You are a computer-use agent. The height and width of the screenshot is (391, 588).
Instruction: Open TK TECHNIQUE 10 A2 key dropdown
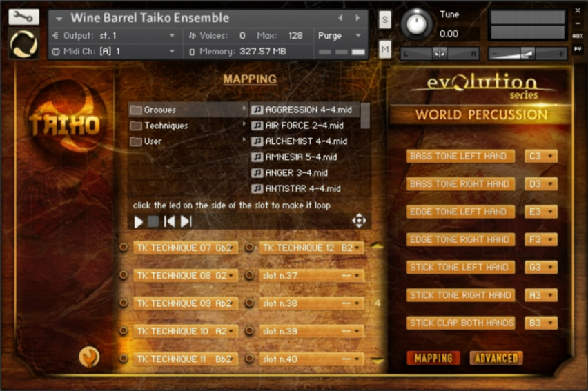(186, 331)
